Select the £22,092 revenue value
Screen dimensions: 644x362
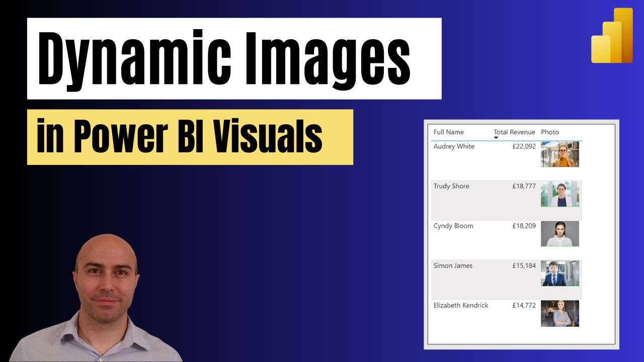524,146
